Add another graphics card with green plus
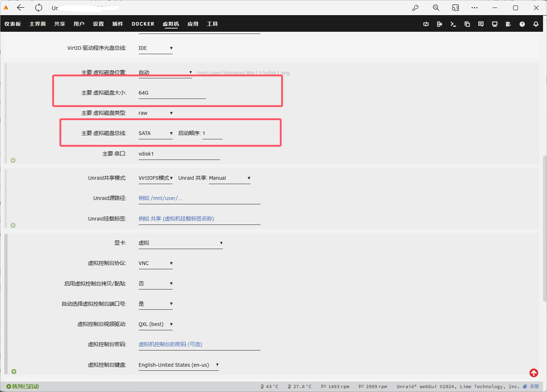The image size is (547, 392). [x=14, y=371]
